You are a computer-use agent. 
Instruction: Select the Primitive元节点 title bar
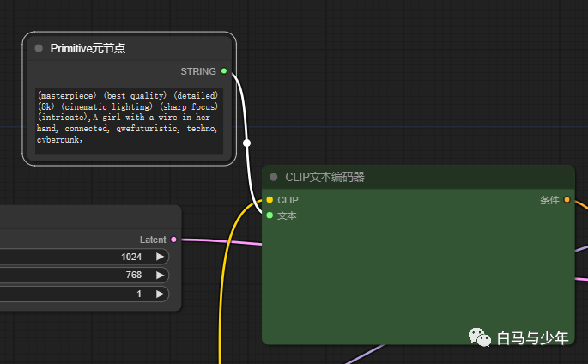129,49
